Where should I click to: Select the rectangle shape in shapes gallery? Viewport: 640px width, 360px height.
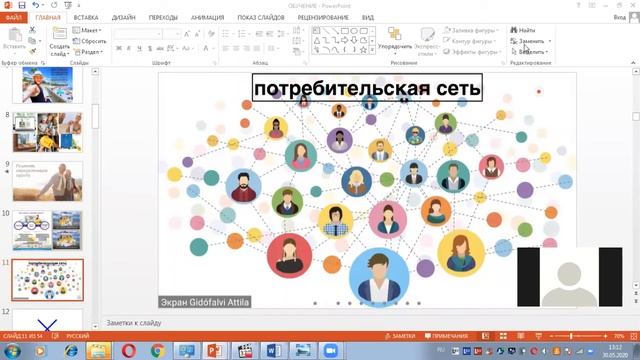pyautogui.click(x=344, y=31)
